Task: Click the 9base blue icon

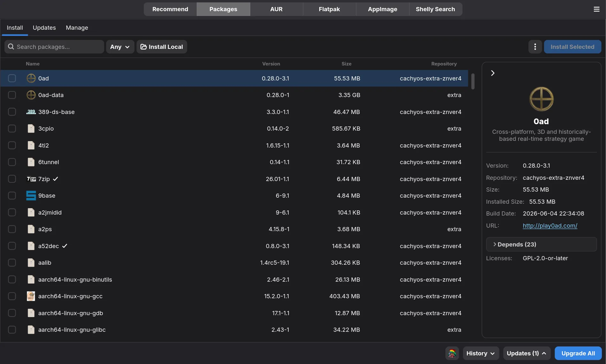Action: pyautogui.click(x=31, y=195)
